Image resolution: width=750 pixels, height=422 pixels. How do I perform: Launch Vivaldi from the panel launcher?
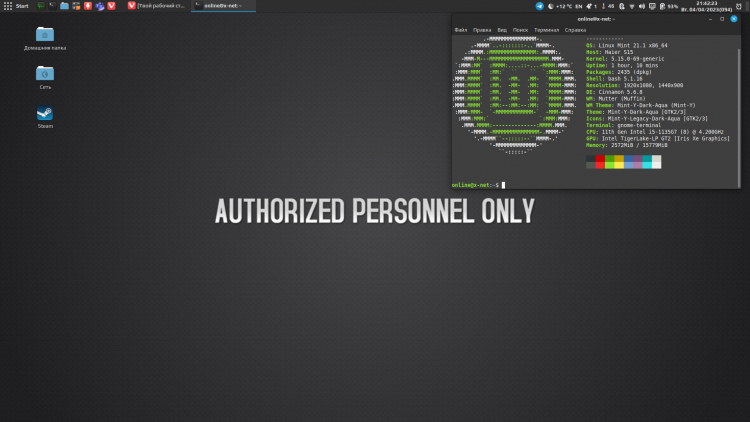(x=111, y=6)
